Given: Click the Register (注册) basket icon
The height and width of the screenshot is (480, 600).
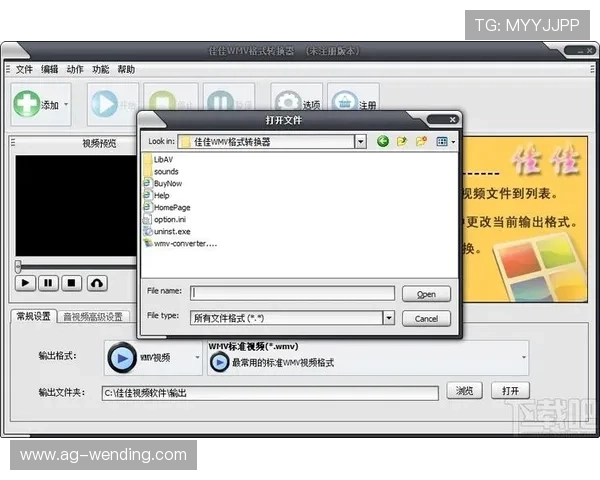Looking at the screenshot, I should click(345, 101).
